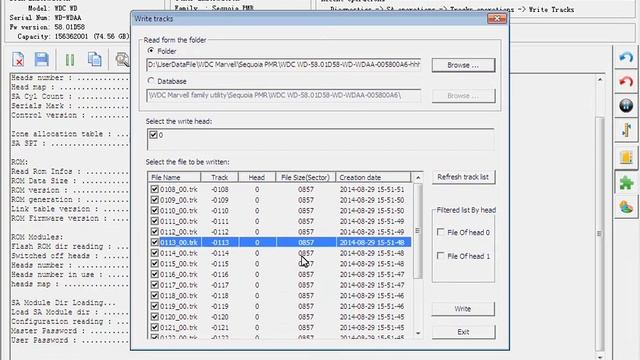Click the delete document icon in toolbar
Viewport: 640px width, 360px height.
coord(18,60)
